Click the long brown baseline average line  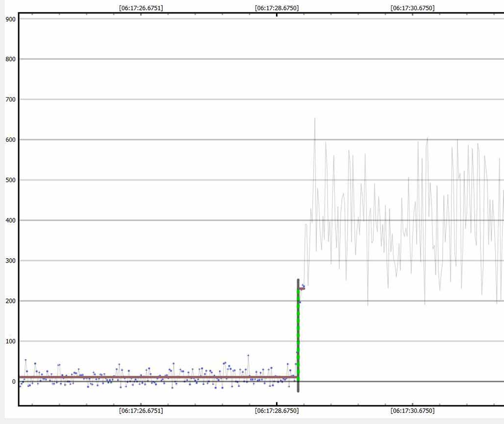point(147,377)
